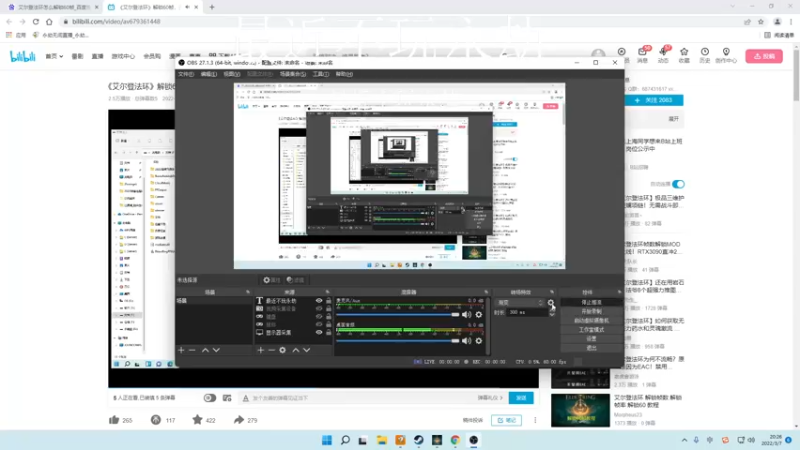Move source up in the Sources panel

click(296, 350)
